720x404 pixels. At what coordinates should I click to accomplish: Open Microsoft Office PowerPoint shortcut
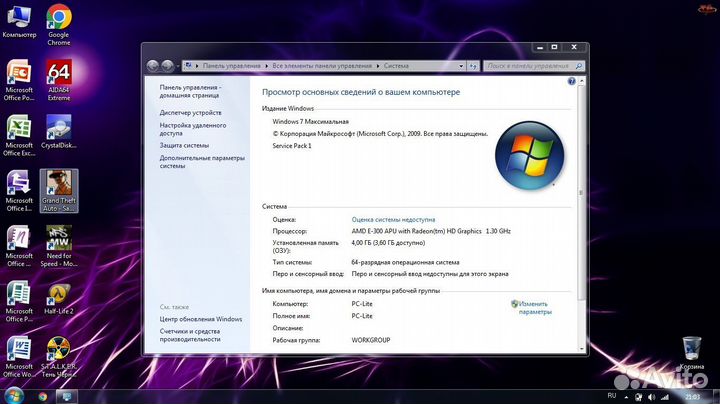tap(19, 80)
